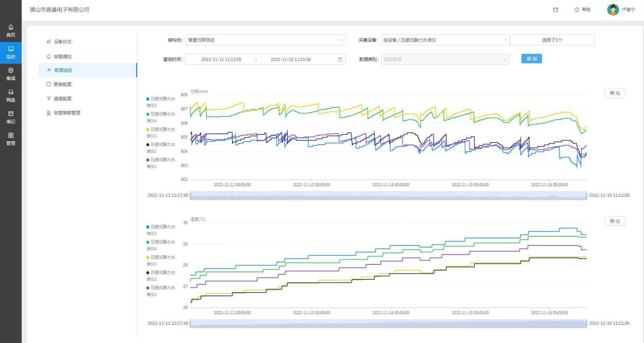Open the 事记 calendar icon
The width and height of the screenshot is (644, 343).
point(11,114)
